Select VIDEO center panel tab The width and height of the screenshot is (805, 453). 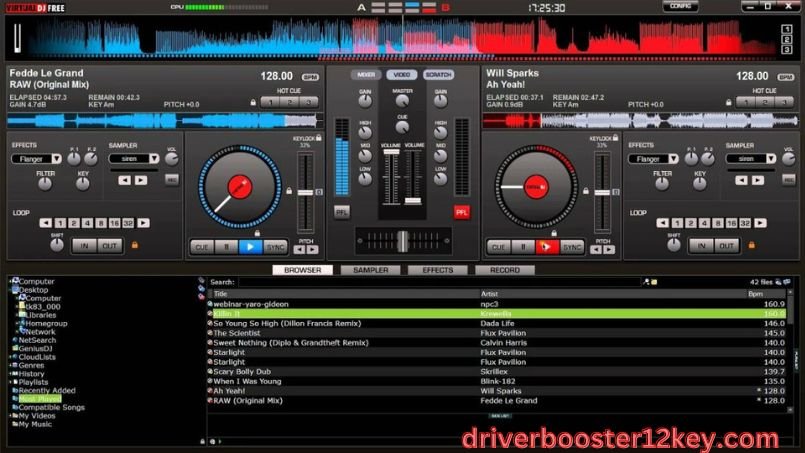[x=402, y=74]
